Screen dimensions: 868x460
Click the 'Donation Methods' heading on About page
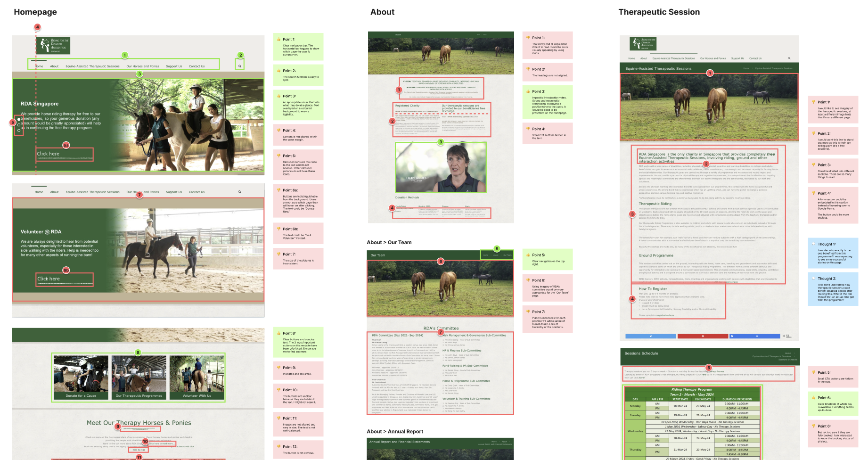tap(407, 197)
